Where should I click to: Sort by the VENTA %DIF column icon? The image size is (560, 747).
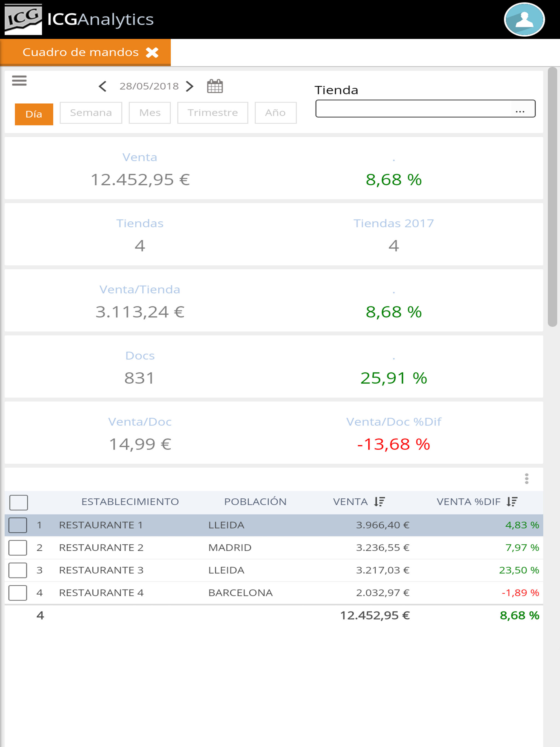pos(512,501)
